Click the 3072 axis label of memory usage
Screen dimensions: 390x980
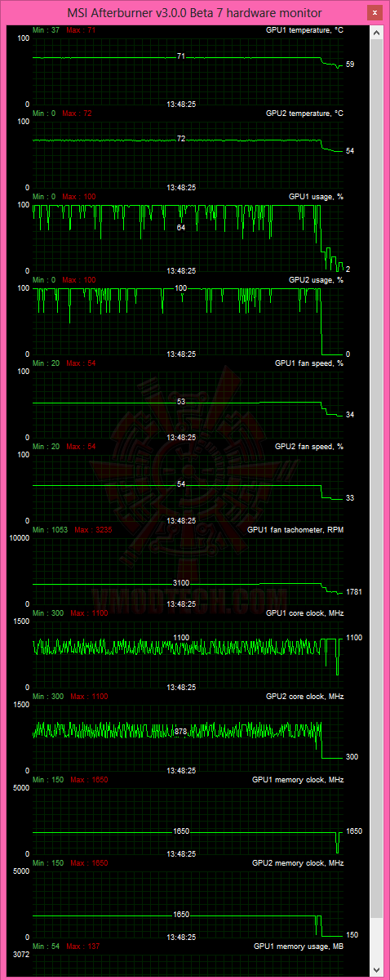21,954
